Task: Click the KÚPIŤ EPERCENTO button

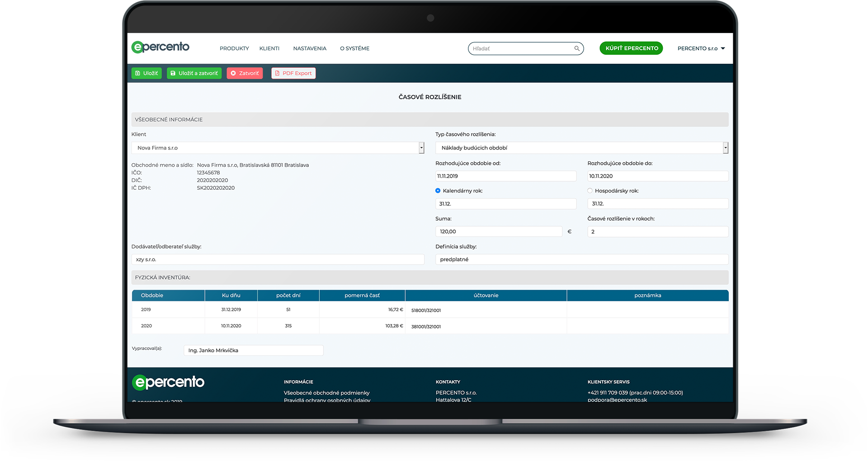Action: pyautogui.click(x=631, y=48)
